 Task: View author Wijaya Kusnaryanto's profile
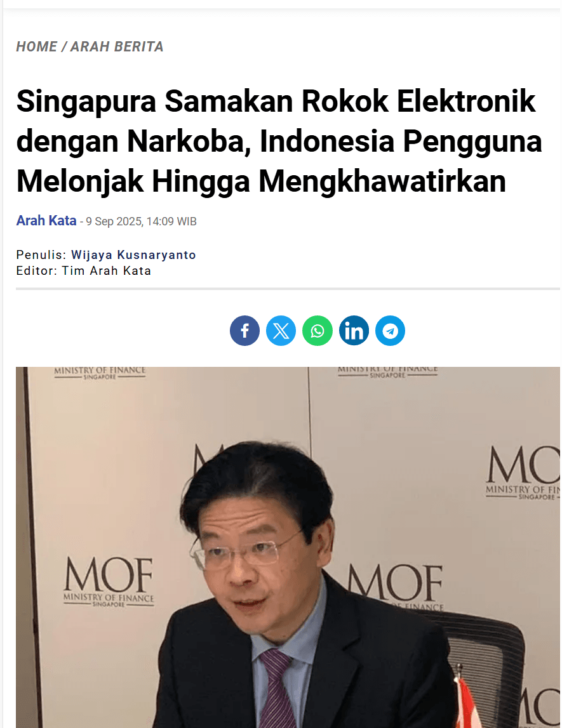point(133,255)
